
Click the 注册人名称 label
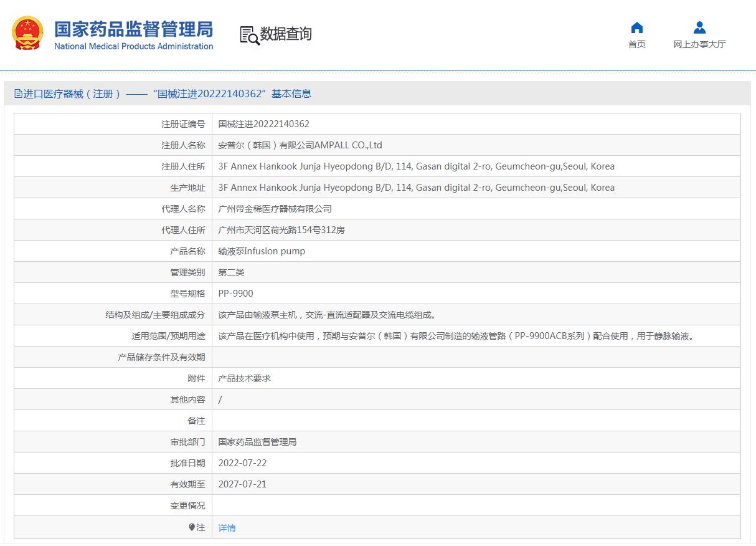click(x=183, y=145)
